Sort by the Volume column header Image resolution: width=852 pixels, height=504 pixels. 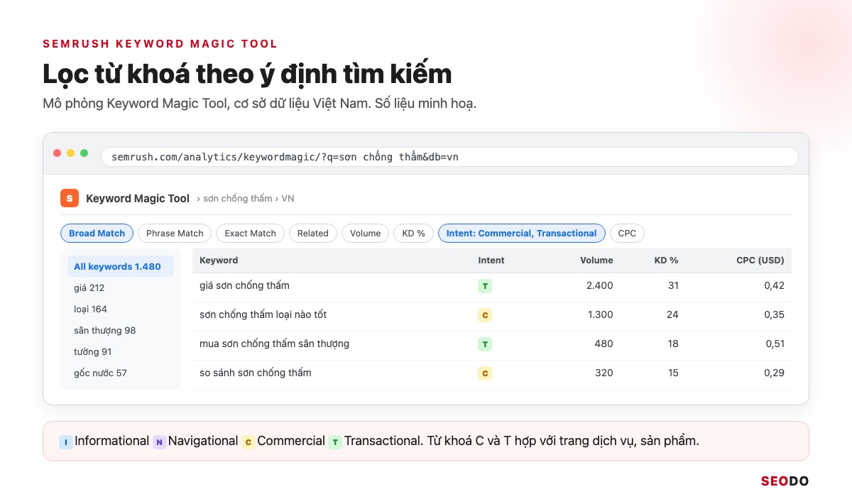596,261
